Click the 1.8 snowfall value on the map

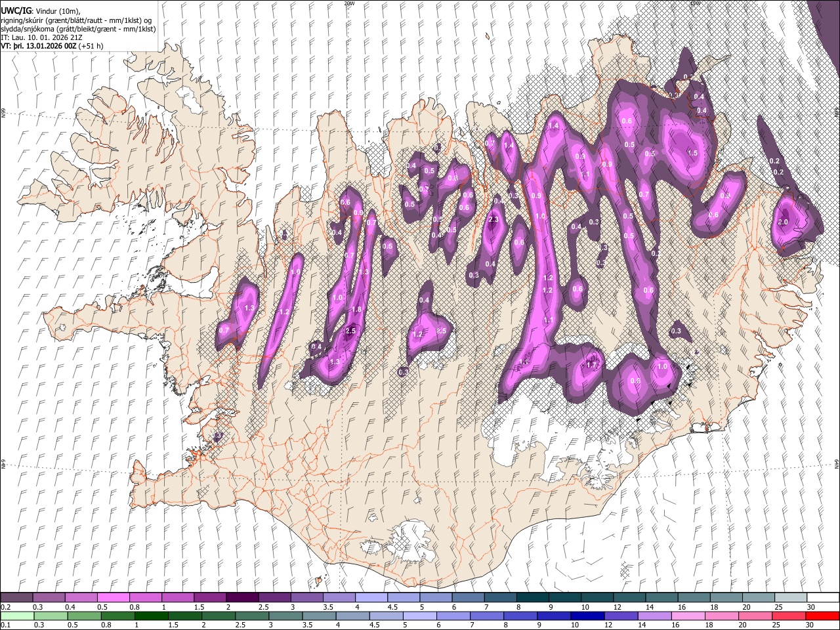tap(357, 310)
